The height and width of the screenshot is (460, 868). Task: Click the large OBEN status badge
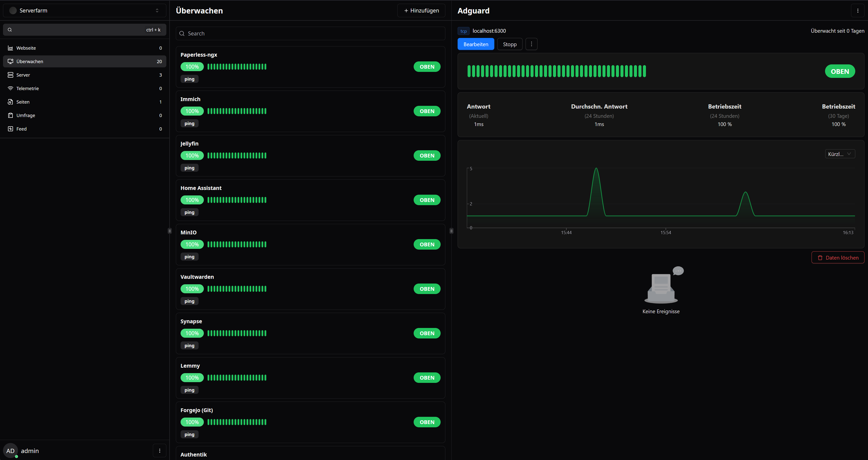pyautogui.click(x=840, y=71)
